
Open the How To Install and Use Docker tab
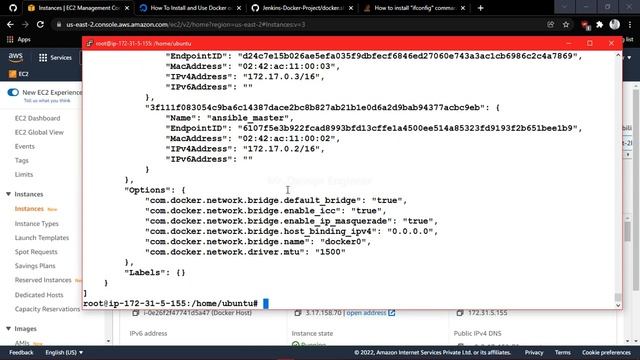pos(190,8)
